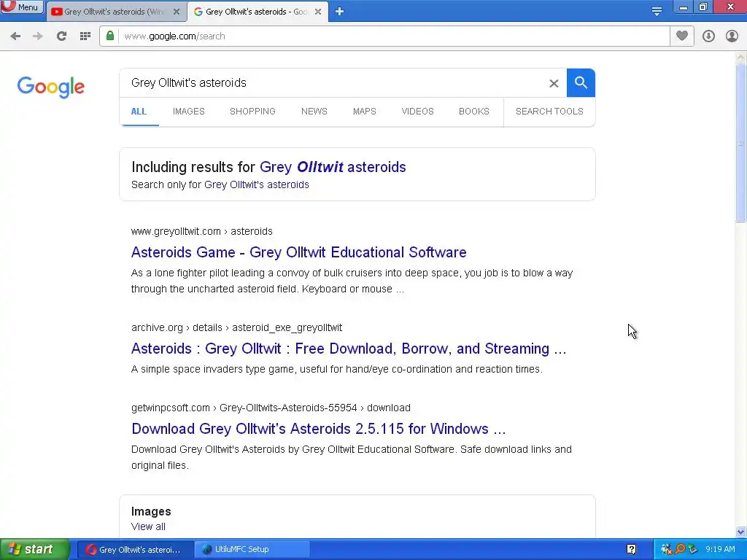Click the orange magnifier system tray icon
The height and width of the screenshot is (560, 747).
click(680, 549)
